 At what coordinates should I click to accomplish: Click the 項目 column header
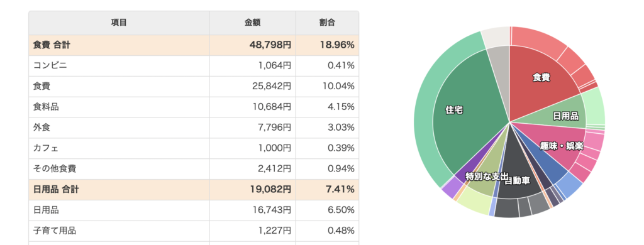pos(119,23)
